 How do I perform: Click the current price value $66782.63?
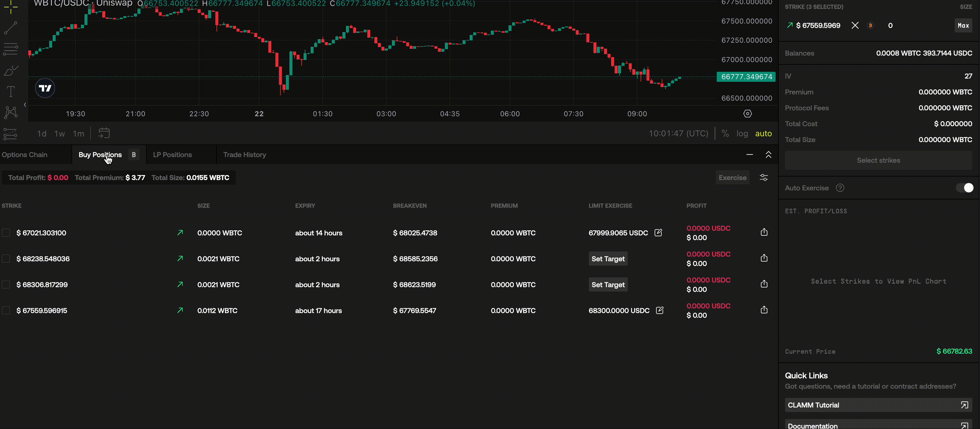[954, 351]
